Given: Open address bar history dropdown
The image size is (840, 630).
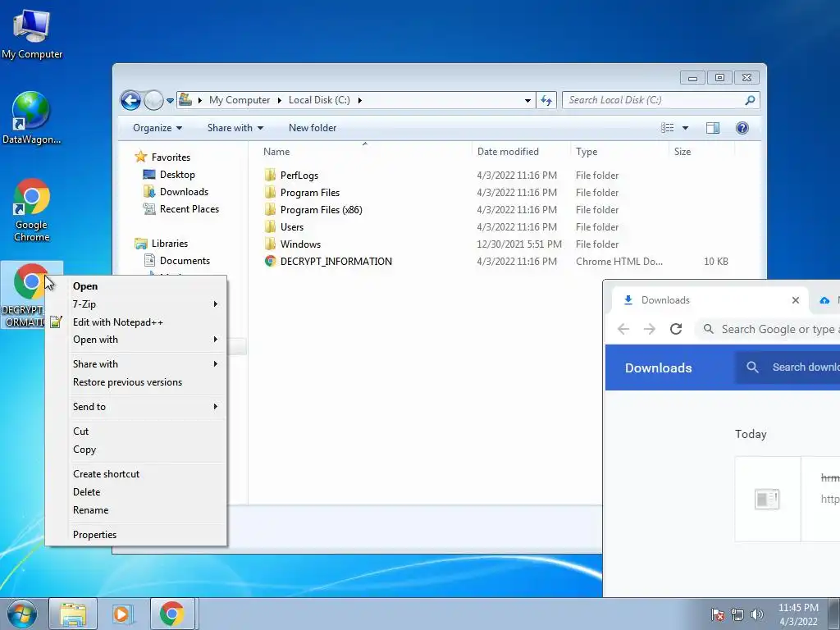Looking at the screenshot, I should click(x=527, y=100).
